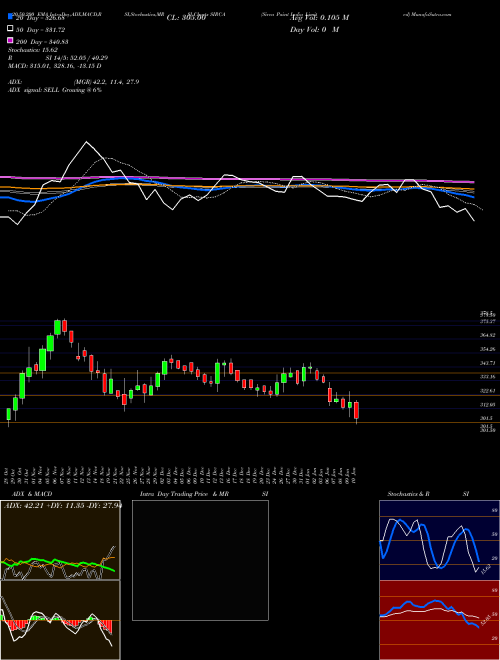Click the 322.61 price axis label
500x660 pixels.
click(x=488, y=391)
